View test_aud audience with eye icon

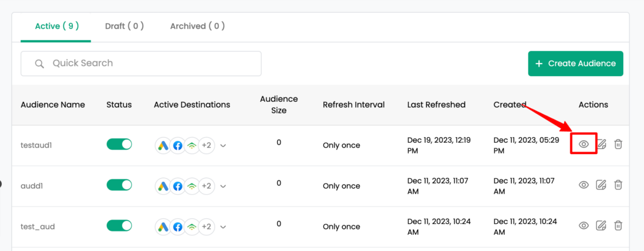tap(584, 226)
